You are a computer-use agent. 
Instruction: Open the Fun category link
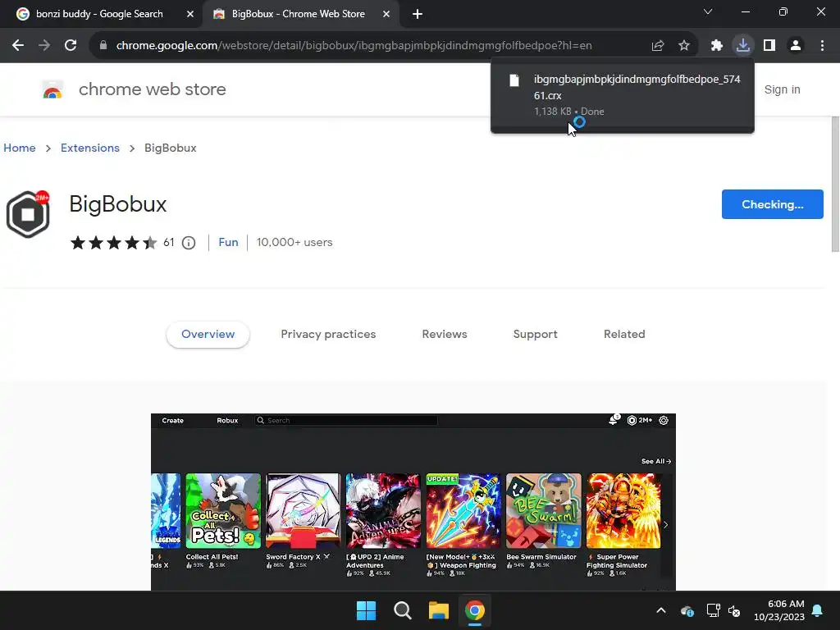(228, 242)
